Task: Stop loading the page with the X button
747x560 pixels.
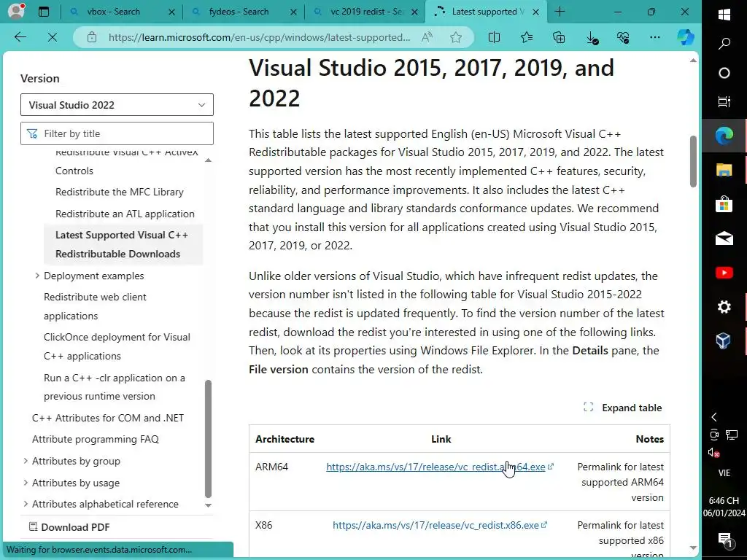Action: click(x=53, y=37)
